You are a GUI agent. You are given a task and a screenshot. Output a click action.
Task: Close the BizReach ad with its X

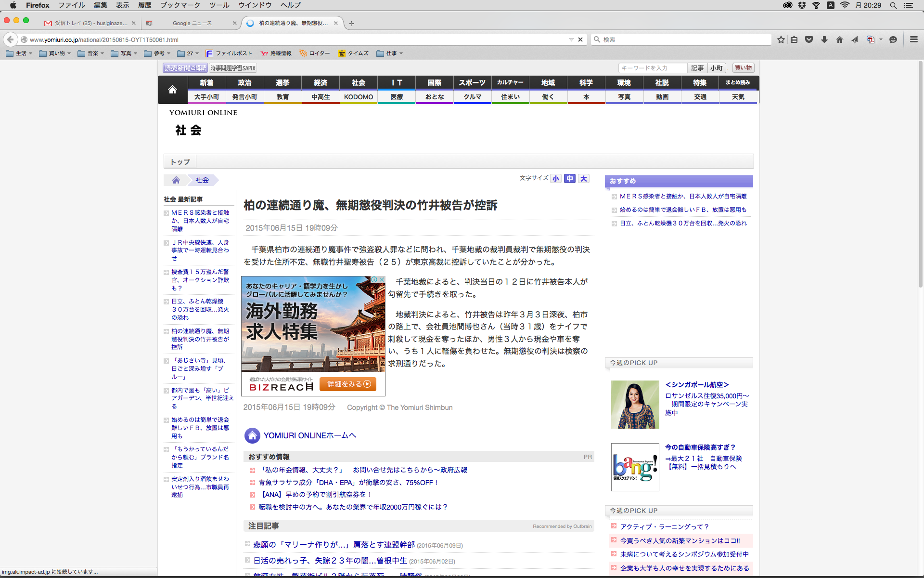382,279
